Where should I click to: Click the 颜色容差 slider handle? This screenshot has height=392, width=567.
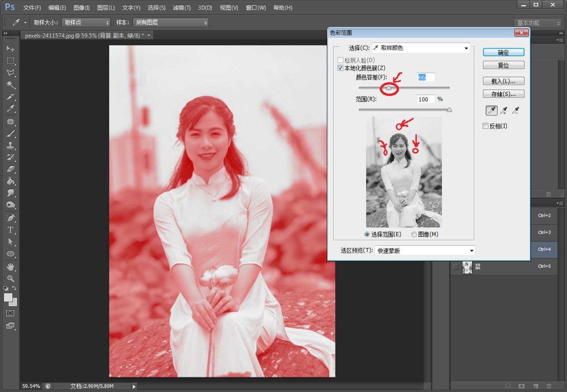388,88
